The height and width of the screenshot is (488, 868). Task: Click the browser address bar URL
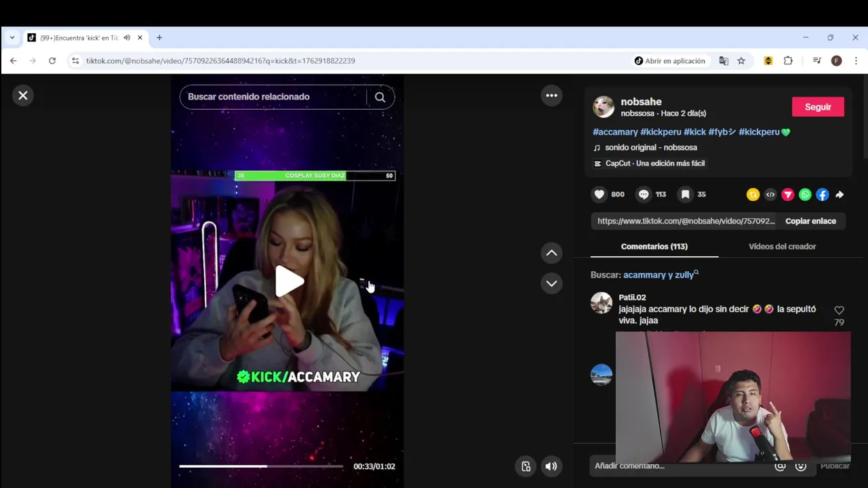tap(220, 61)
